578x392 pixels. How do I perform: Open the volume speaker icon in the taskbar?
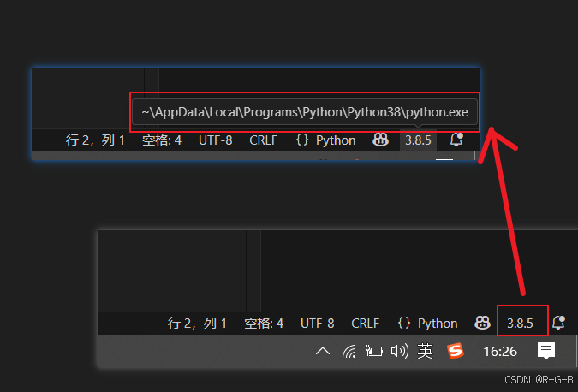coord(400,351)
